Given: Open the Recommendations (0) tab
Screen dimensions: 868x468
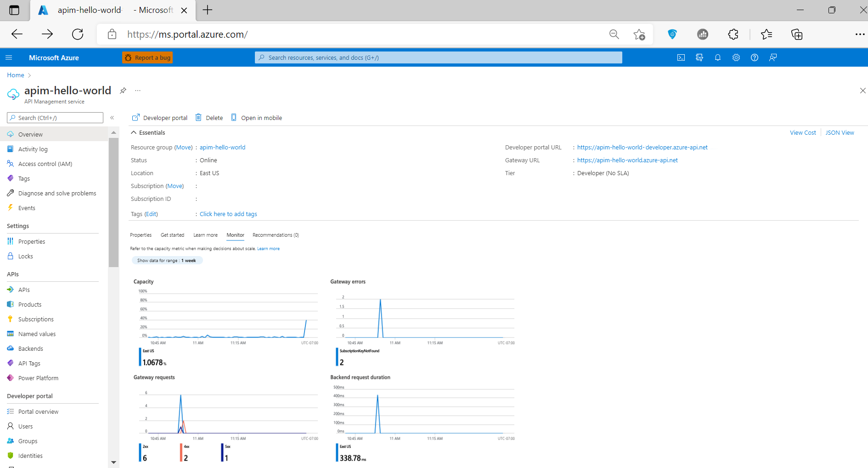Looking at the screenshot, I should pos(275,235).
